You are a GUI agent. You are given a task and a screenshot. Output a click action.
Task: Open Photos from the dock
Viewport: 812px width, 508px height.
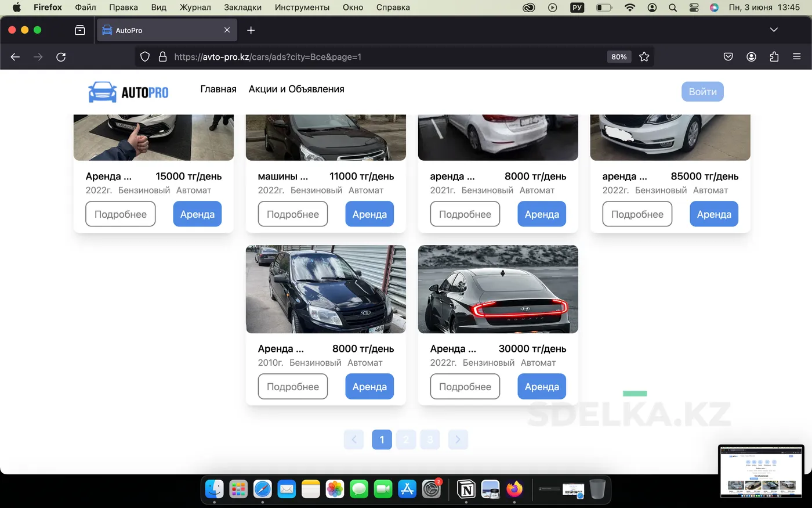pos(335,489)
